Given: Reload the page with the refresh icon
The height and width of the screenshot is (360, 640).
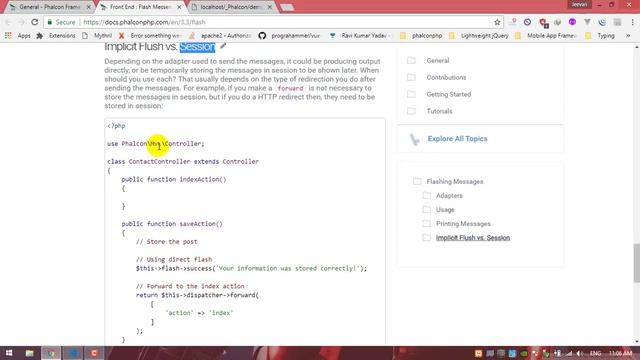Looking at the screenshot, I should point(35,22).
